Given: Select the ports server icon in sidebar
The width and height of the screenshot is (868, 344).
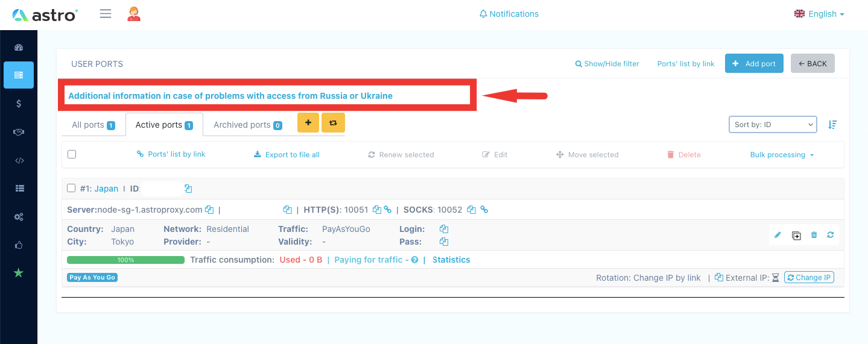Looking at the screenshot, I should tap(19, 75).
